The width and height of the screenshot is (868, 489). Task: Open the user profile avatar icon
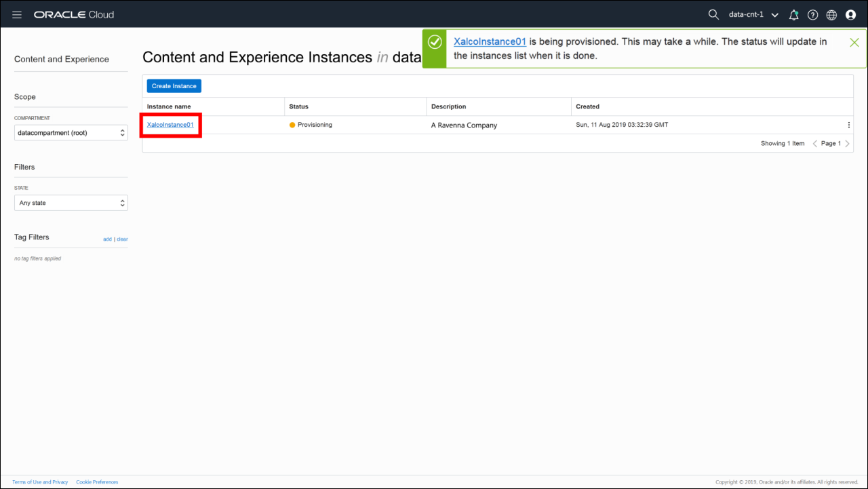click(851, 15)
